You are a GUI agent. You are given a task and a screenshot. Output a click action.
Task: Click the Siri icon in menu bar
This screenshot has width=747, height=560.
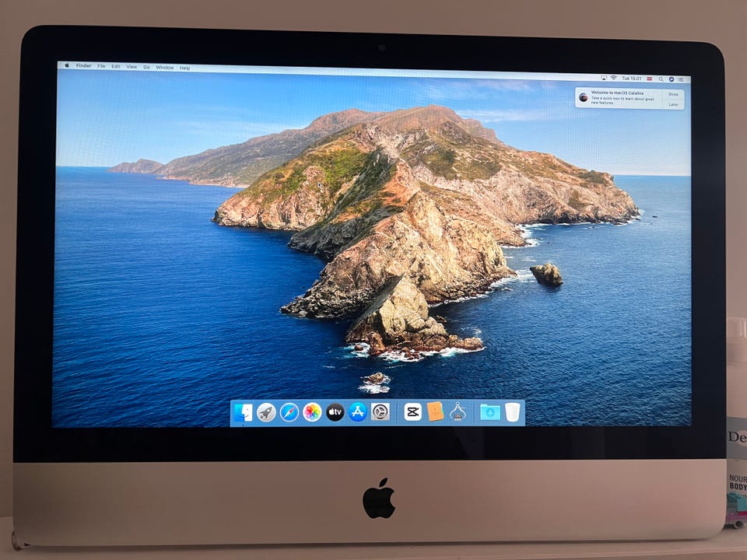pos(672,79)
